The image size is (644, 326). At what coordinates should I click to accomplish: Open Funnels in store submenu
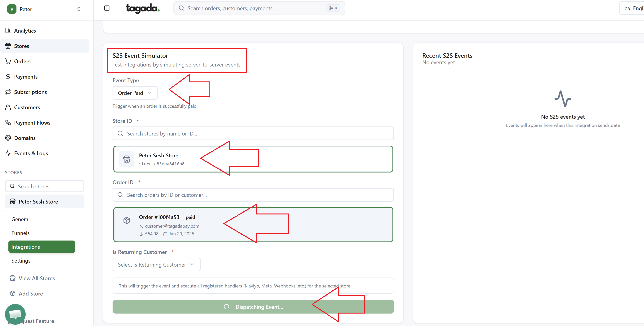click(x=20, y=233)
